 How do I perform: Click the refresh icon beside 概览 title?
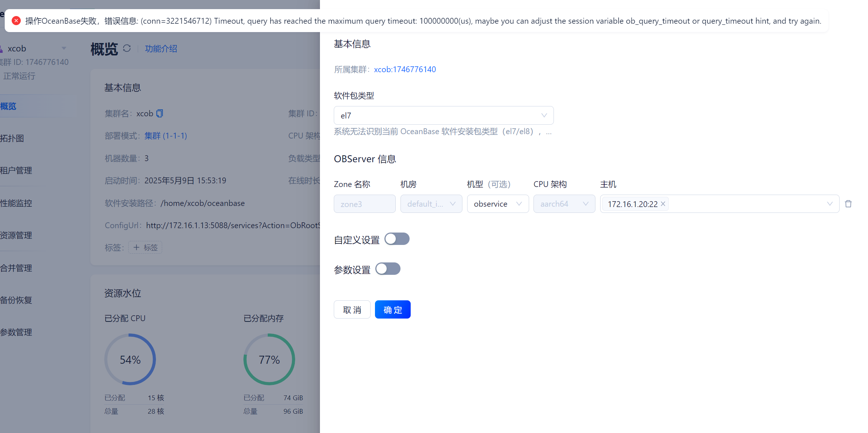click(127, 48)
